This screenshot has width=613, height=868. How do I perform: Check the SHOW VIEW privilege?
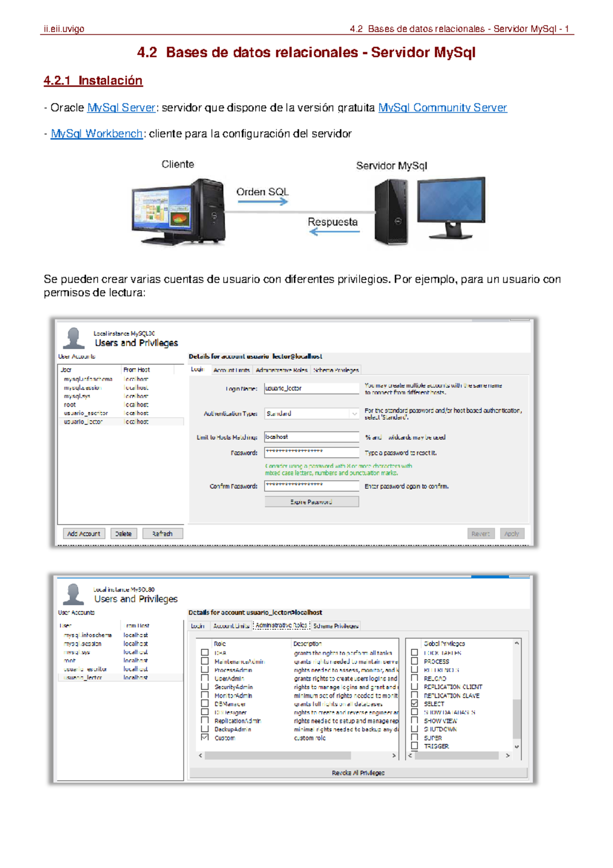point(415,720)
